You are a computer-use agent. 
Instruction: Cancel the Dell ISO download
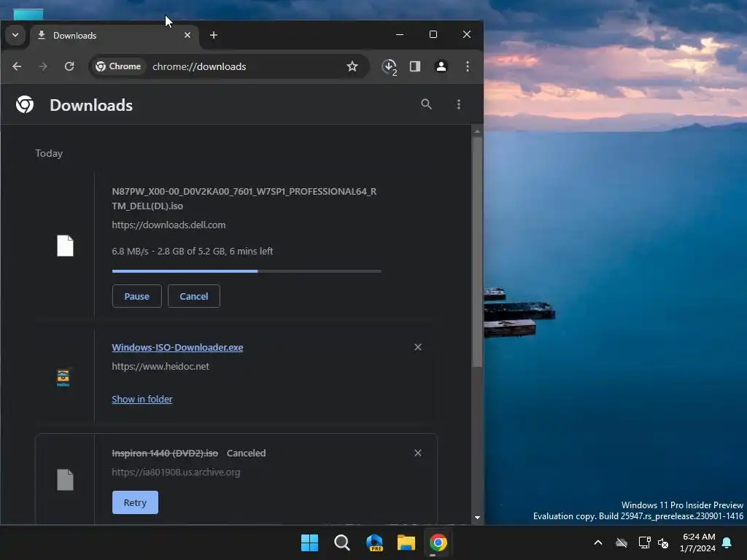pos(194,296)
